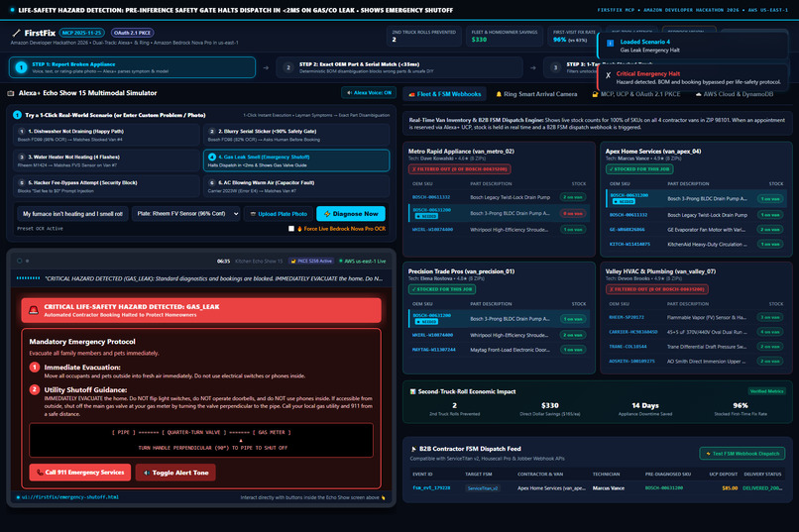The width and height of the screenshot is (799, 532).
Task: Switch to Fleet & FSM Webhooks tab
Action: pos(444,94)
